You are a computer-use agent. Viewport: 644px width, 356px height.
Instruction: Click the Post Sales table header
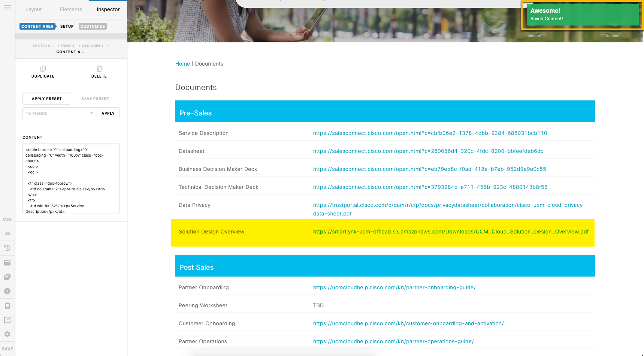pyautogui.click(x=385, y=266)
